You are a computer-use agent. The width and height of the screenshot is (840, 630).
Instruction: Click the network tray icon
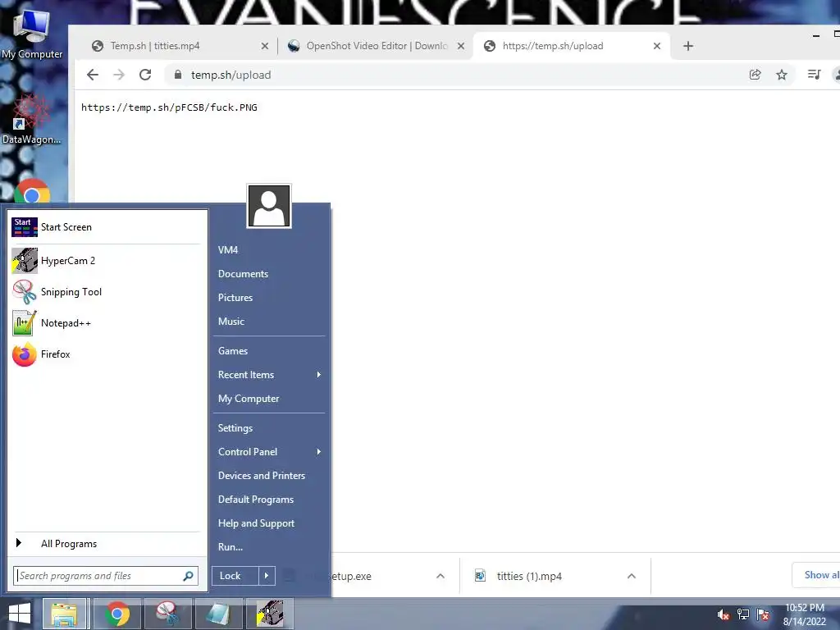pos(743,614)
